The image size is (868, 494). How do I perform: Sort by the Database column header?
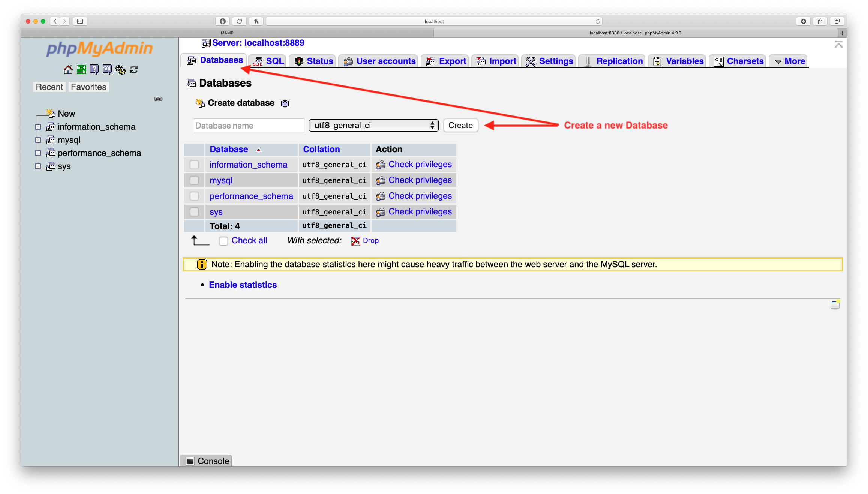[229, 149]
